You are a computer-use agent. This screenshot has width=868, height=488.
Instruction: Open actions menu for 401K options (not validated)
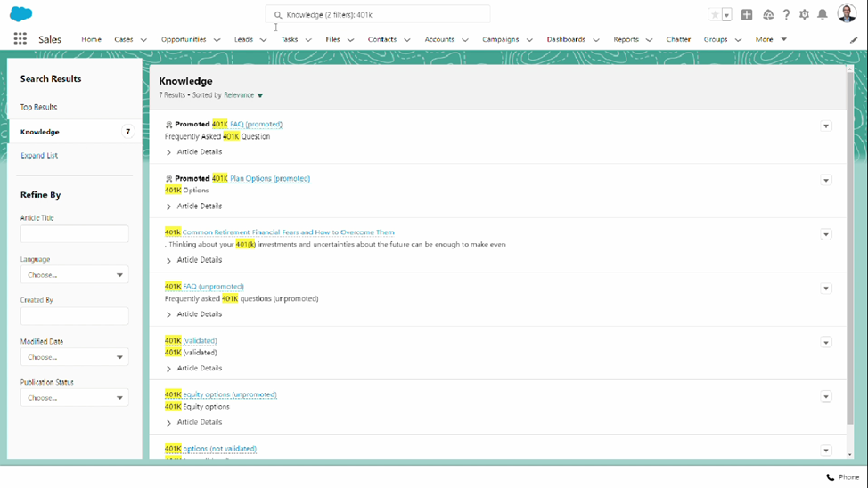click(x=826, y=451)
